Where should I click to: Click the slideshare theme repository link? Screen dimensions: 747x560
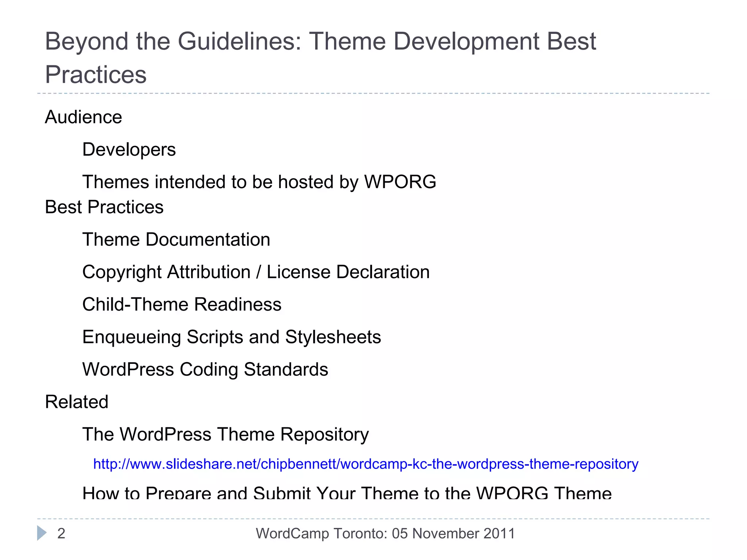(x=365, y=464)
